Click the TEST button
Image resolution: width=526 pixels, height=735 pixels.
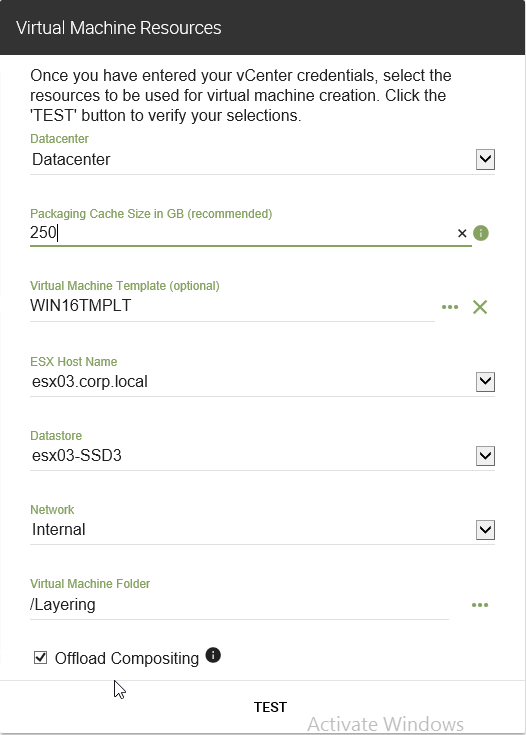(x=270, y=707)
